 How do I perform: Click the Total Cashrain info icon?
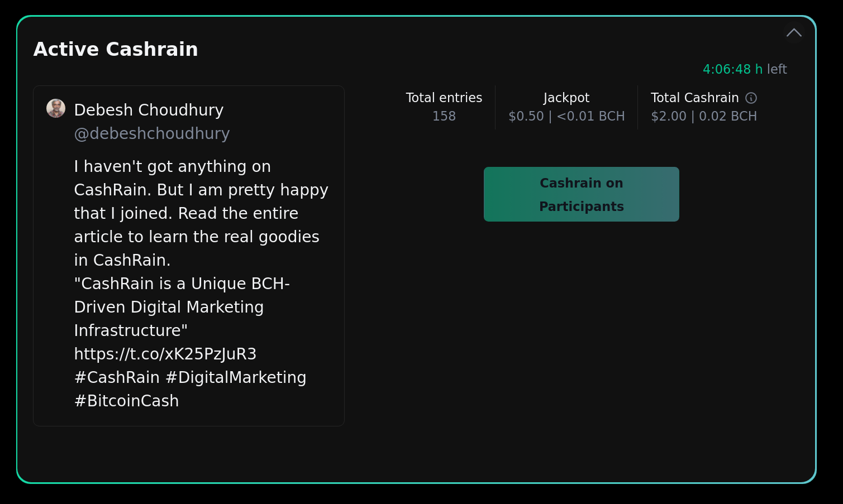tap(751, 98)
